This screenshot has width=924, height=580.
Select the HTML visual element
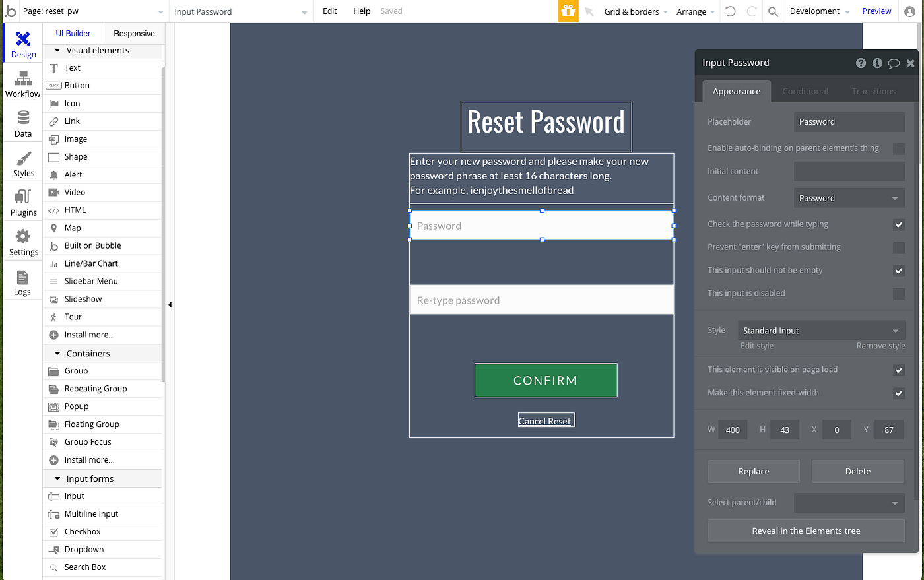click(103, 210)
